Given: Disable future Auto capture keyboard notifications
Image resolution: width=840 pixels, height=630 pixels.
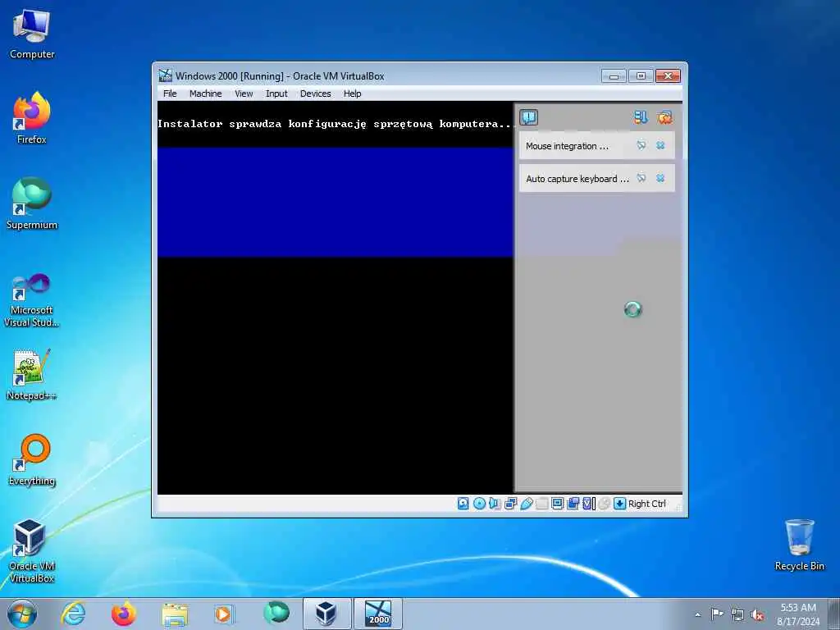Looking at the screenshot, I should 641,178.
